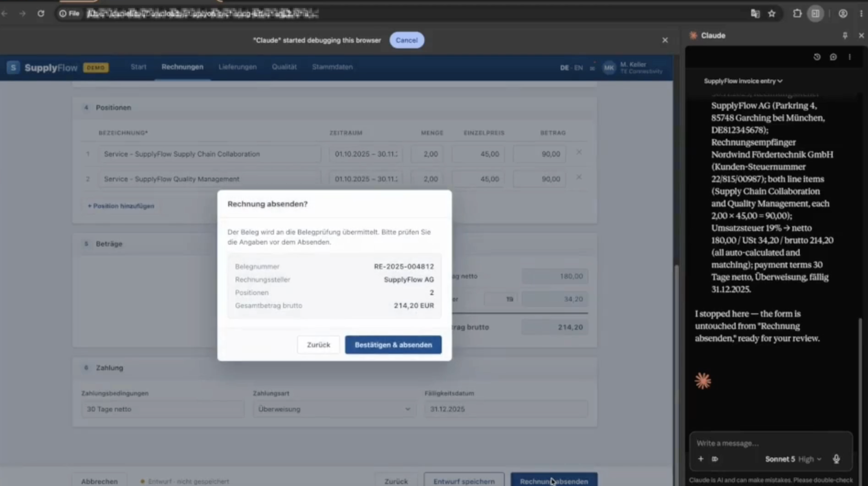Click the Abbrechen button

tap(99, 481)
